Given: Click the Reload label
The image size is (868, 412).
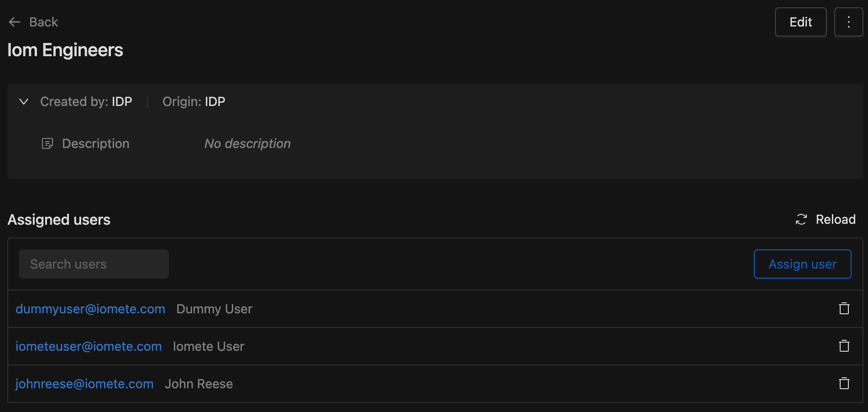Looking at the screenshot, I should [836, 220].
